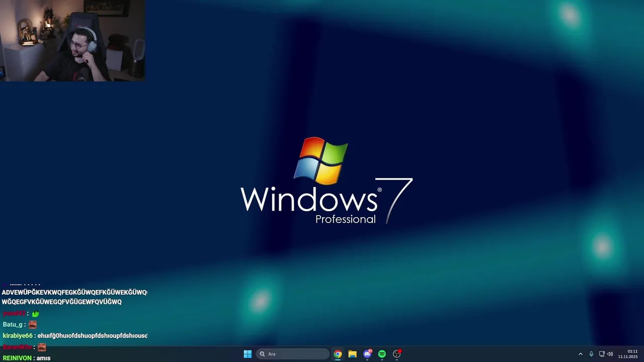Click the Windows 7 Professional logo
This screenshot has width=644, height=362.
(x=327, y=180)
